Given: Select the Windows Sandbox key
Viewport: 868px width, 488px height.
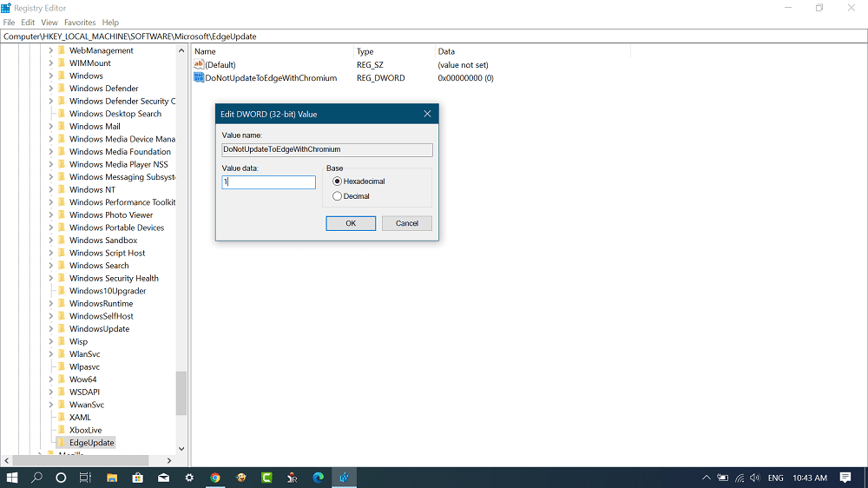Looking at the screenshot, I should coord(103,241).
